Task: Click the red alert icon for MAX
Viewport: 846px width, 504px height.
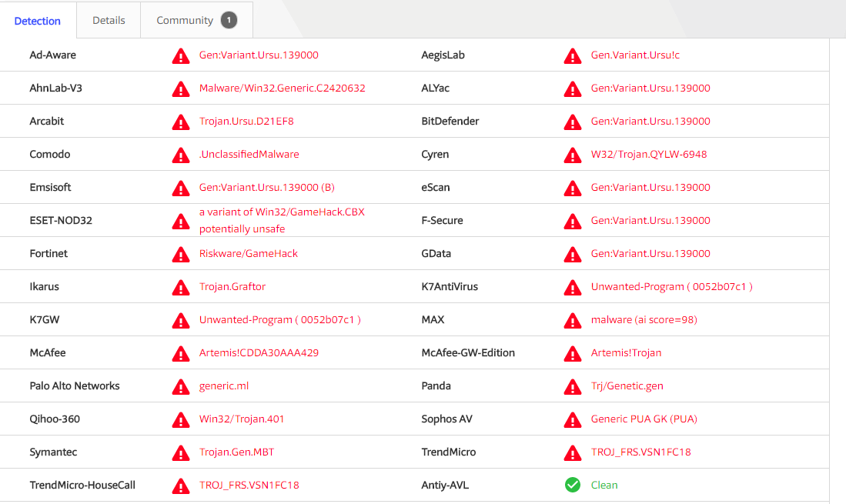Action: pyautogui.click(x=572, y=320)
